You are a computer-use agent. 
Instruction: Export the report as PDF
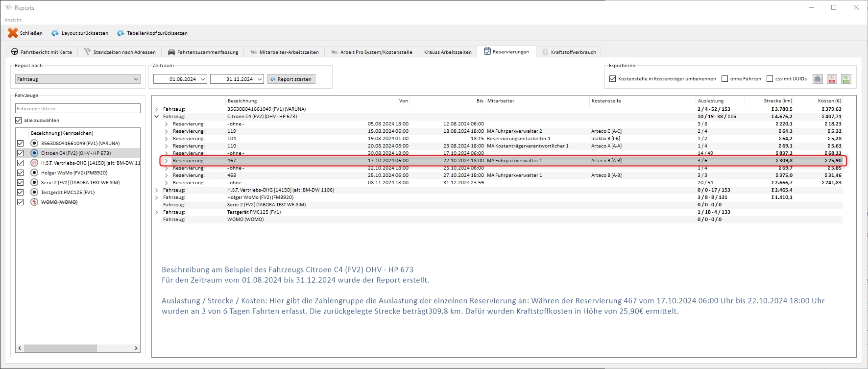832,79
